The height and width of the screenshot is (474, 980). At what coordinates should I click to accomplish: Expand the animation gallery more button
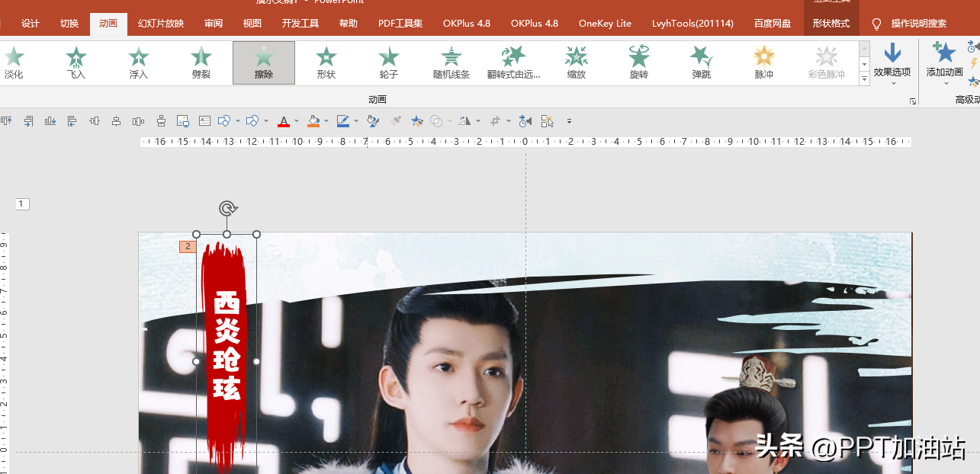(x=864, y=78)
